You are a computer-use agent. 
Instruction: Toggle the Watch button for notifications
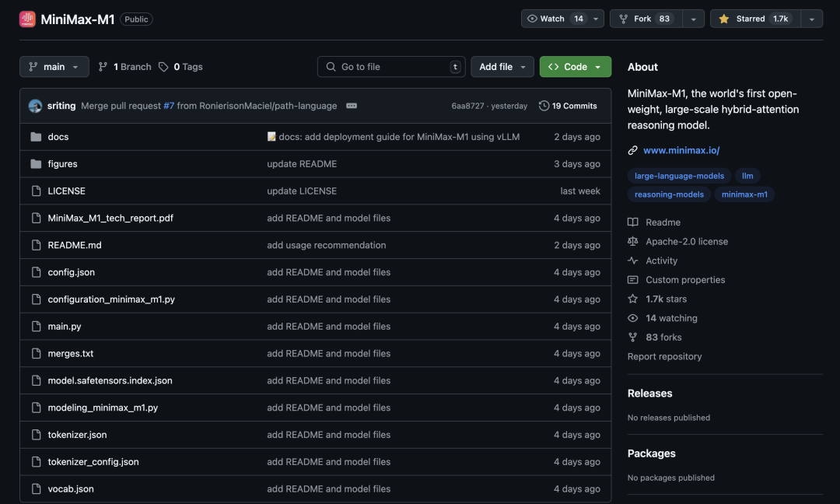(555, 19)
